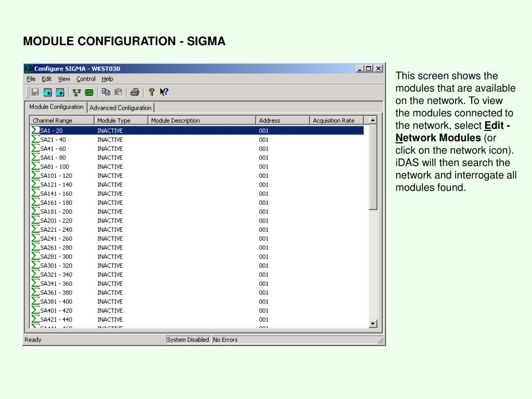Select the SA221 - 240 row
The width and height of the screenshot is (532, 399).
click(197, 229)
